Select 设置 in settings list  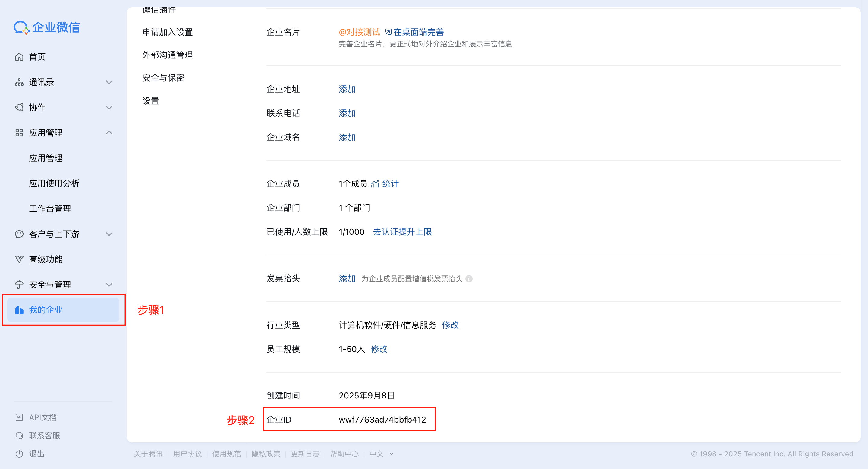tap(151, 101)
